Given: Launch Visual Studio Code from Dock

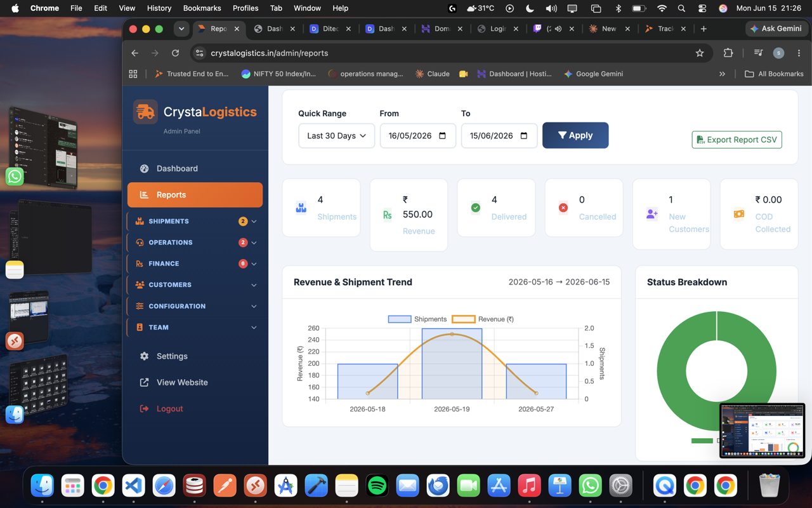Looking at the screenshot, I should (134, 486).
